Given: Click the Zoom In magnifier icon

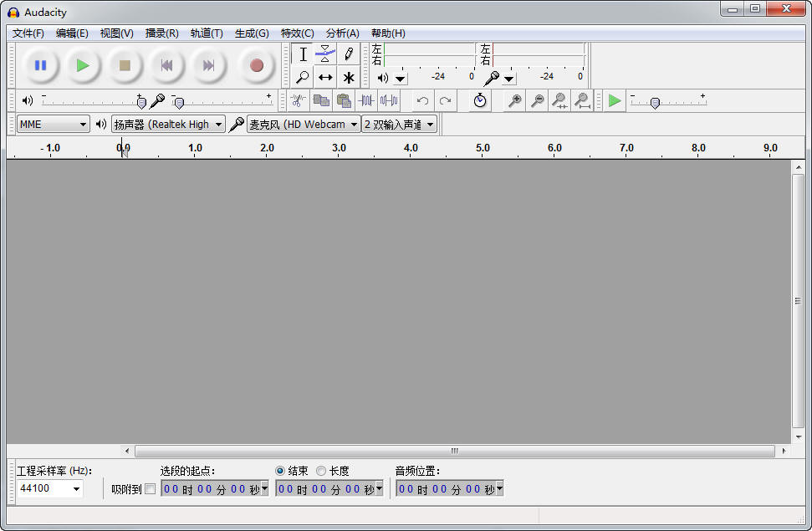Looking at the screenshot, I should (x=515, y=100).
